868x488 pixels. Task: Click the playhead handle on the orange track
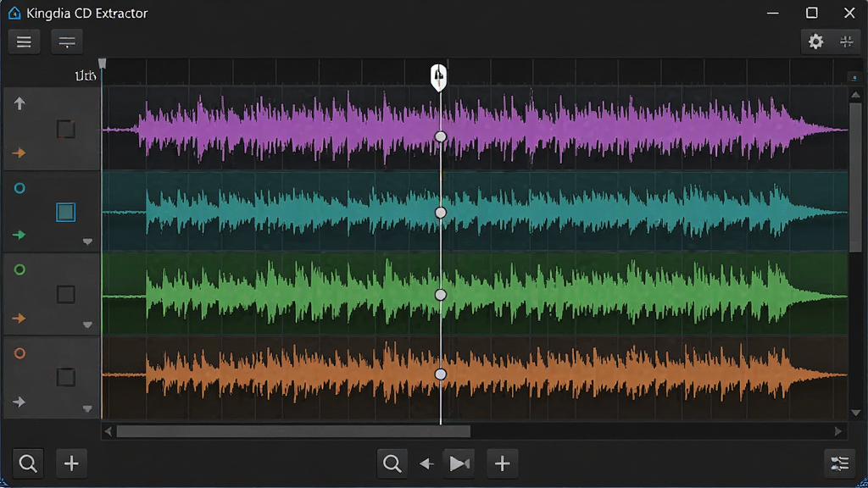click(441, 374)
